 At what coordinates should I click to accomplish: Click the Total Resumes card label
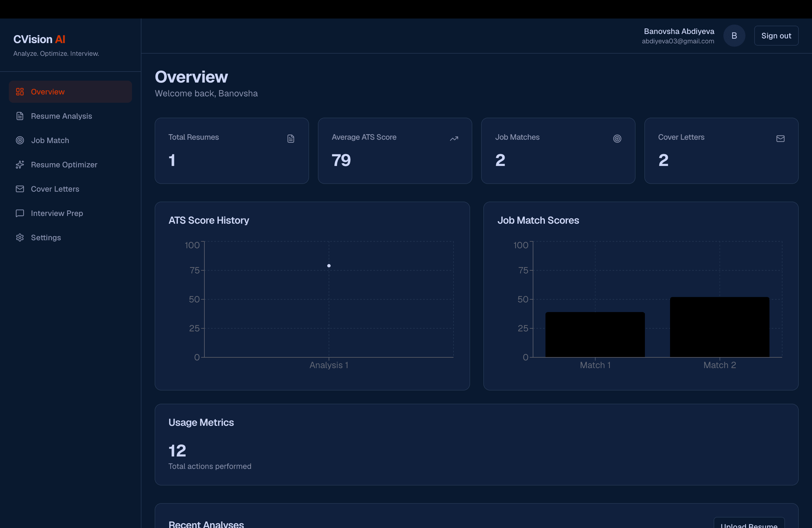[193, 137]
